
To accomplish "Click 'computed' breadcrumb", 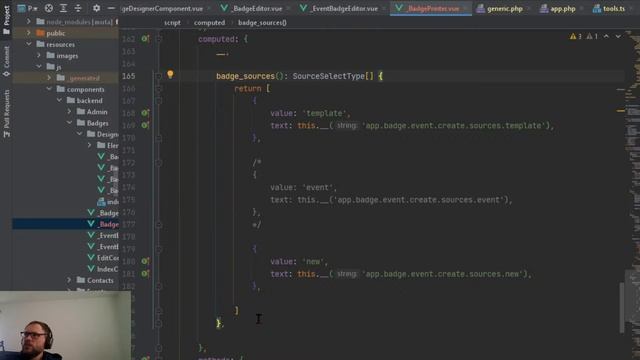I will click(x=209, y=23).
